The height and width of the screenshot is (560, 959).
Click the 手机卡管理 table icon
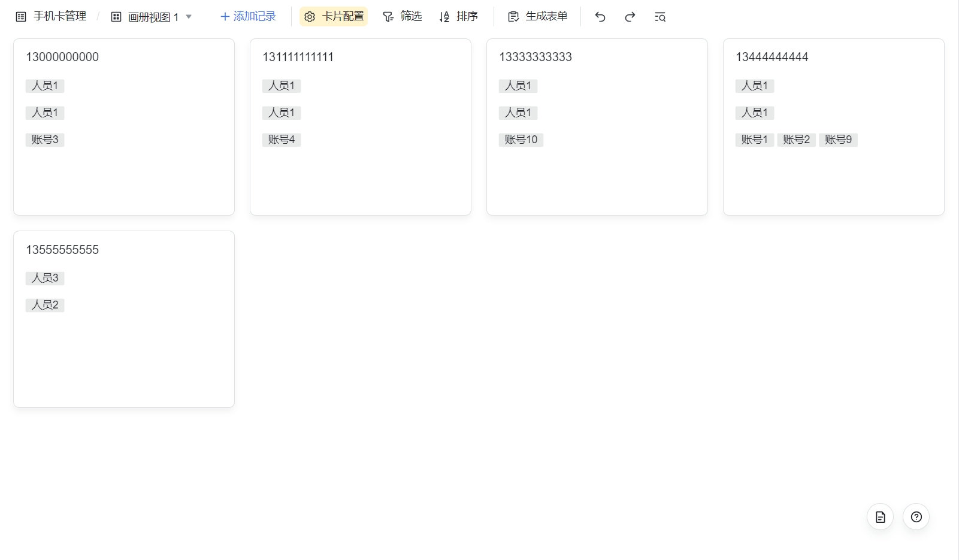click(21, 17)
